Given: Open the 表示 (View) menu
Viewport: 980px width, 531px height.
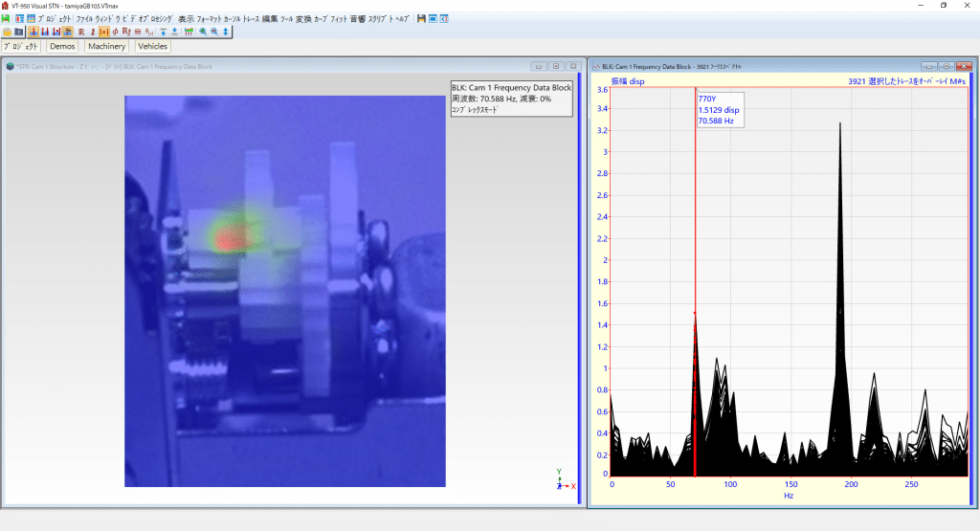Looking at the screenshot, I should click(x=186, y=19).
